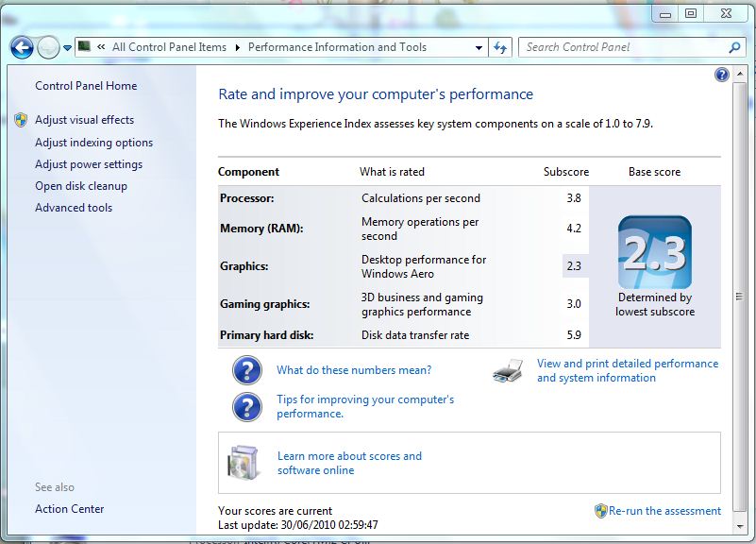Open help via the blue question mark
The image size is (756, 544).
click(722, 75)
